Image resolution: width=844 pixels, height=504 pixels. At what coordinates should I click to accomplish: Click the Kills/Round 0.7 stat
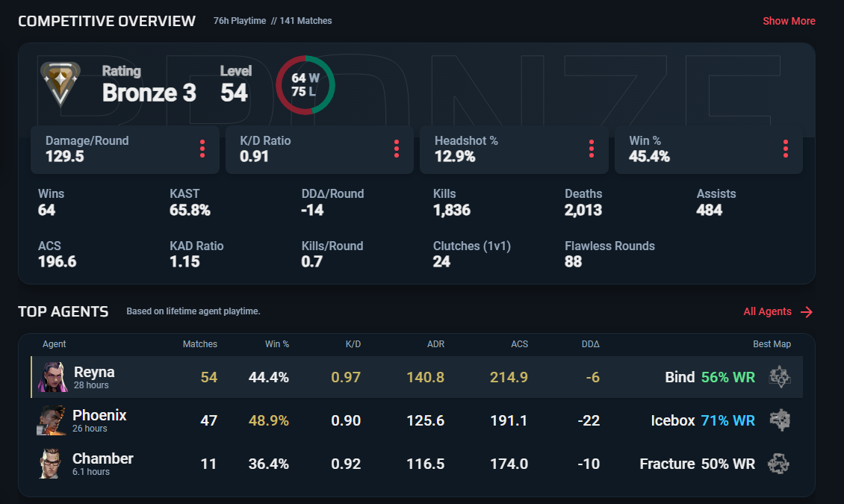[x=332, y=254]
